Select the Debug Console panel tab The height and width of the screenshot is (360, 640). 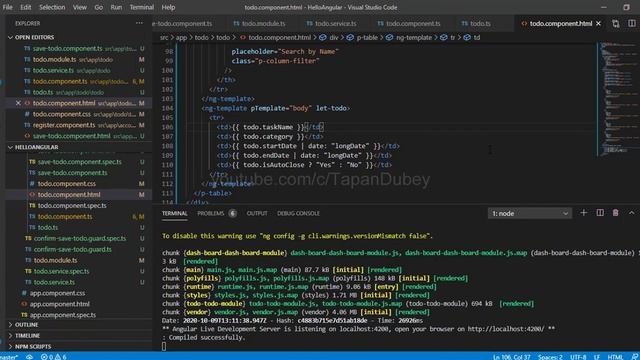pyautogui.click(x=298, y=213)
